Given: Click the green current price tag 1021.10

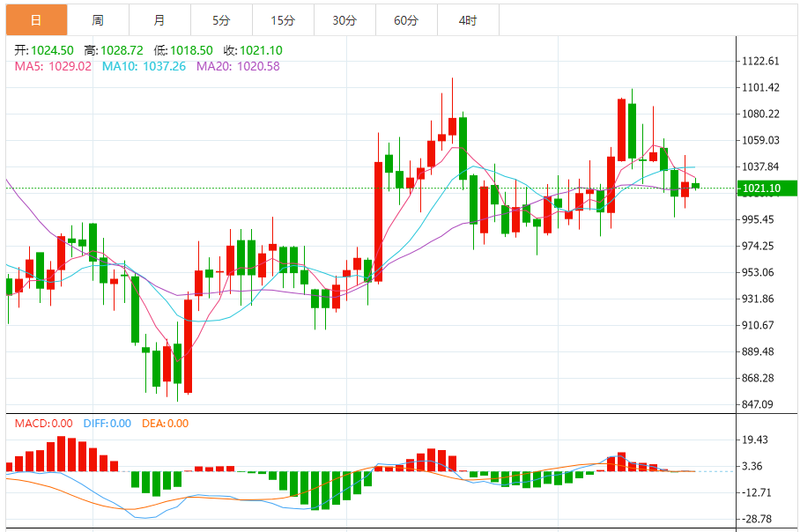Looking at the screenshot, I should click(x=767, y=188).
